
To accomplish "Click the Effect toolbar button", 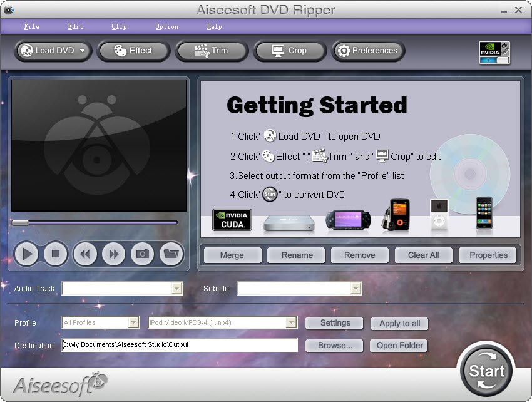I will [133, 51].
